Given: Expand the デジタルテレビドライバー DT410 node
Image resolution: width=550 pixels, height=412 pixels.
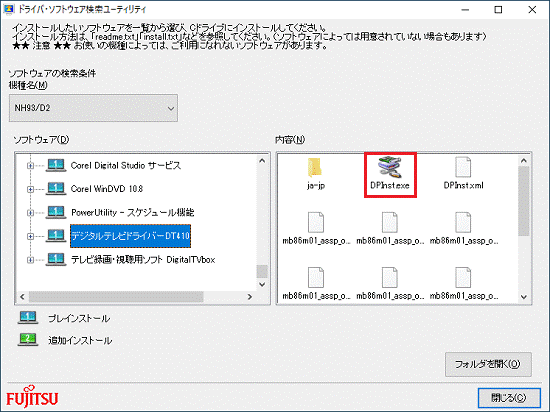Looking at the screenshot, I should click(x=31, y=236).
